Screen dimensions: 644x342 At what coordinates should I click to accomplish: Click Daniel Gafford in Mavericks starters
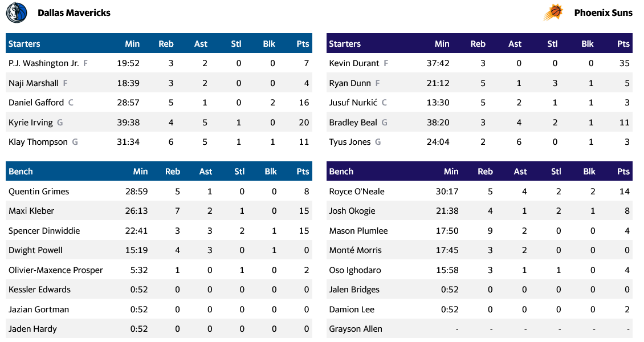click(36, 103)
